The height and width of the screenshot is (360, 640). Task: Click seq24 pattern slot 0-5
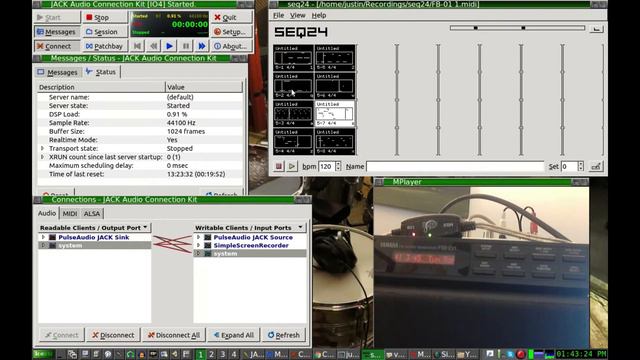335,58
